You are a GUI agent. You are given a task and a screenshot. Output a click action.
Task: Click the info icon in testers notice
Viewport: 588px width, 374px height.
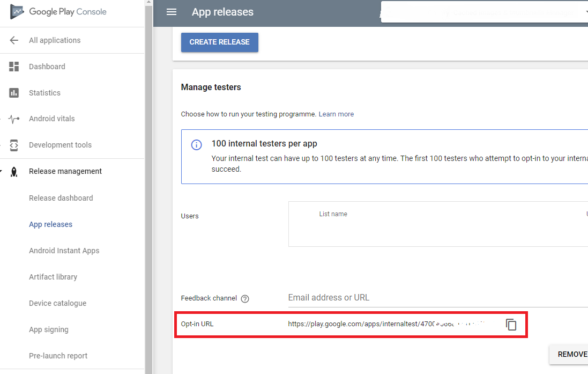point(197,145)
